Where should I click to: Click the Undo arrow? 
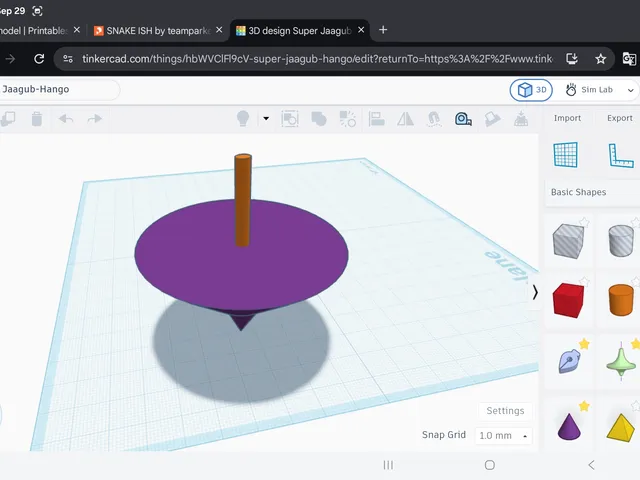pyautogui.click(x=66, y=119)
